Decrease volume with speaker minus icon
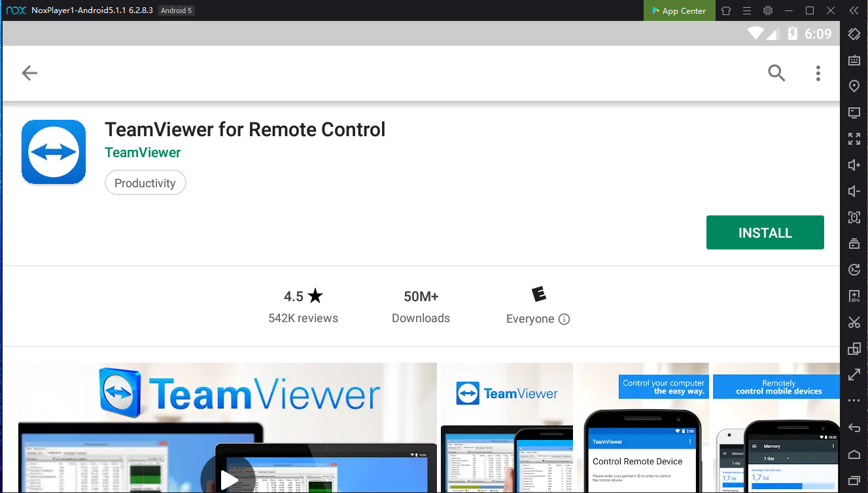868x493 pixels. click(854, 191)
